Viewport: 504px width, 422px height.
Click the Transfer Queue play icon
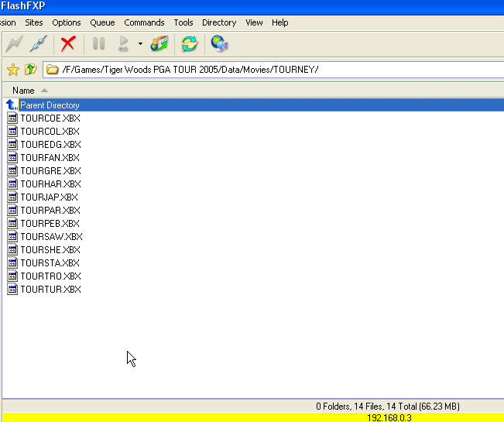[x=124, y=43]
